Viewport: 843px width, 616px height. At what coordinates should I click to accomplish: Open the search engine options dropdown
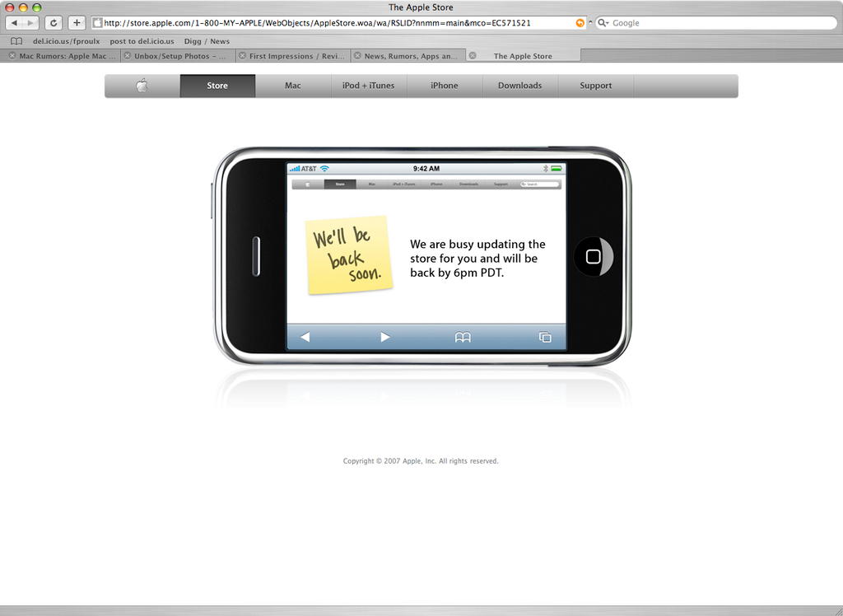[x=608, y=23]
